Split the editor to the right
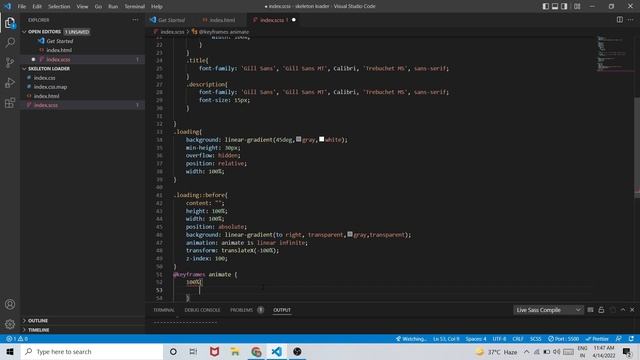The height and width of the screenshot is (360, 640). click(x=620, y=20)
